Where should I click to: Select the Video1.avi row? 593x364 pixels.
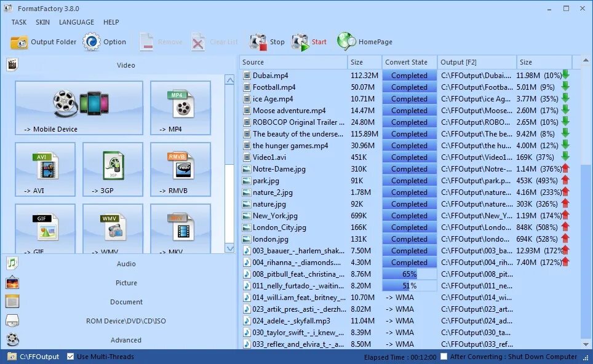coord(410,157)
